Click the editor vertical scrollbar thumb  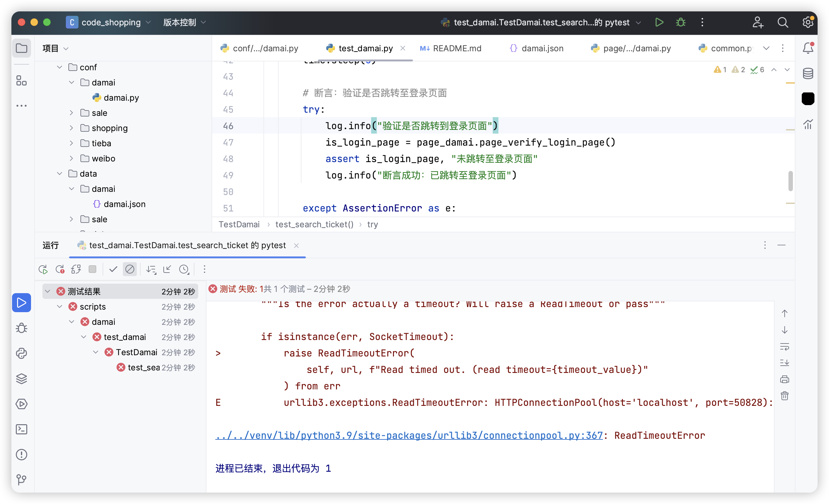[790, 181]
